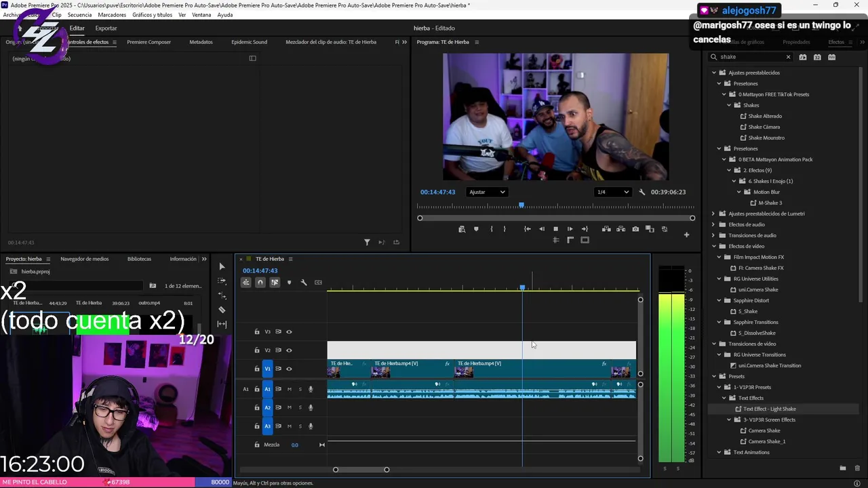Screen dimensions: 868x488
Task: Click the timeline horizontal zoom scrollbar
Action: [361, 470]
